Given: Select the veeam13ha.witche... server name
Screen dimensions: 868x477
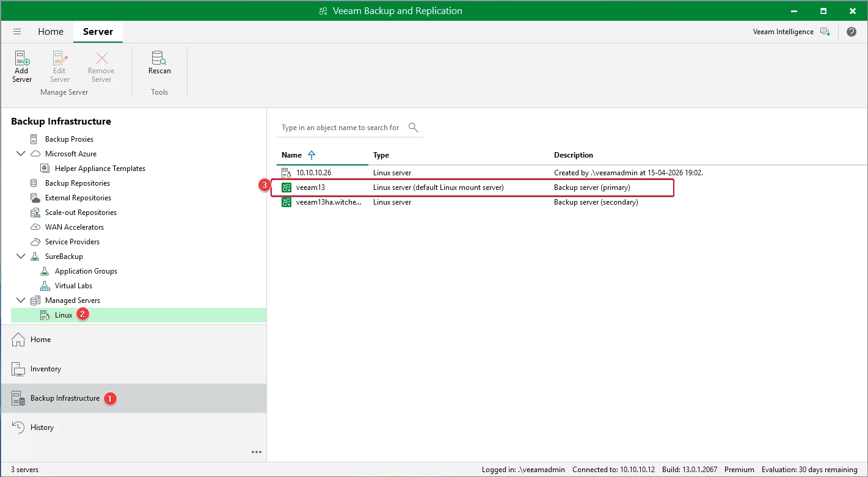Looking at the screenshot, I should click(x=329, y=202).
